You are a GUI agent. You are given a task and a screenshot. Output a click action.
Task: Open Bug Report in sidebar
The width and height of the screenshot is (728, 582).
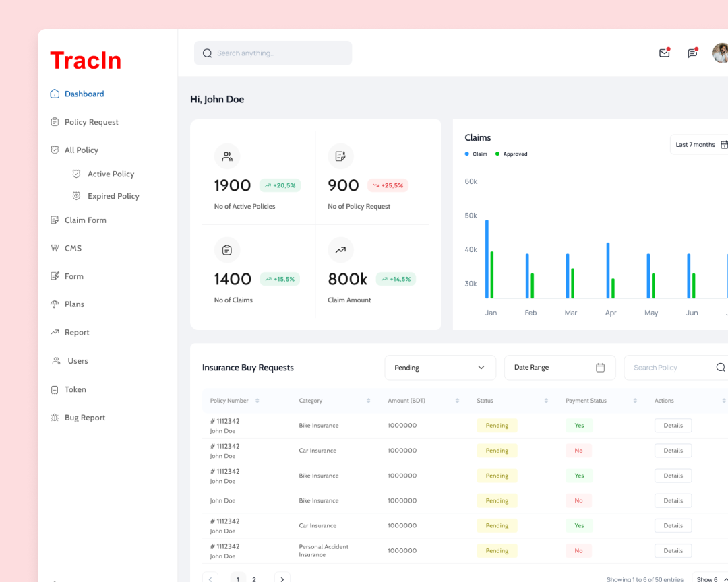pos(78,418)
